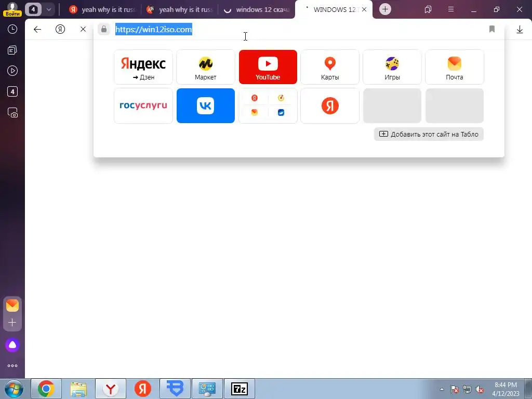This screenshot has height=399, width=532.
Task: Open the Control Panel taskbar icon
Action: [x=207, y=389]
